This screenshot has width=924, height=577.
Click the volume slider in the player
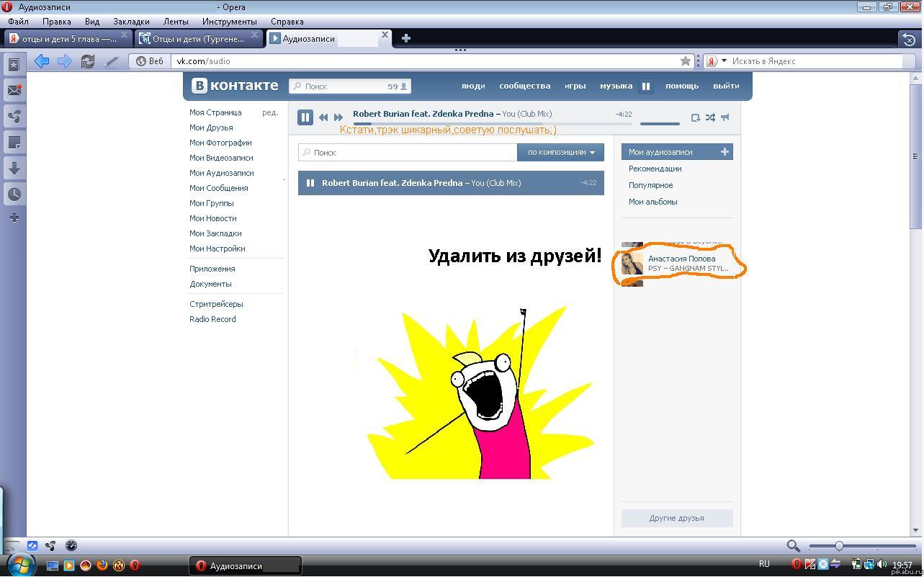pos(660,124)
